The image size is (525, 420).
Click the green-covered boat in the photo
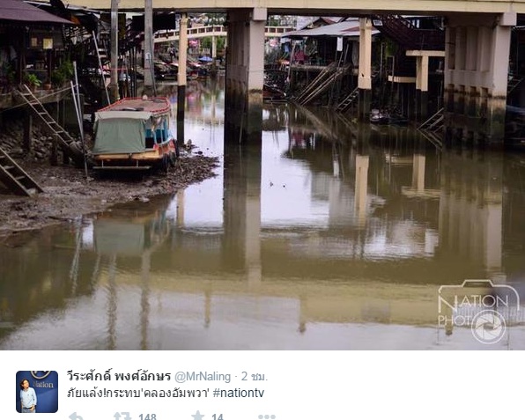(x=134, y=132)
